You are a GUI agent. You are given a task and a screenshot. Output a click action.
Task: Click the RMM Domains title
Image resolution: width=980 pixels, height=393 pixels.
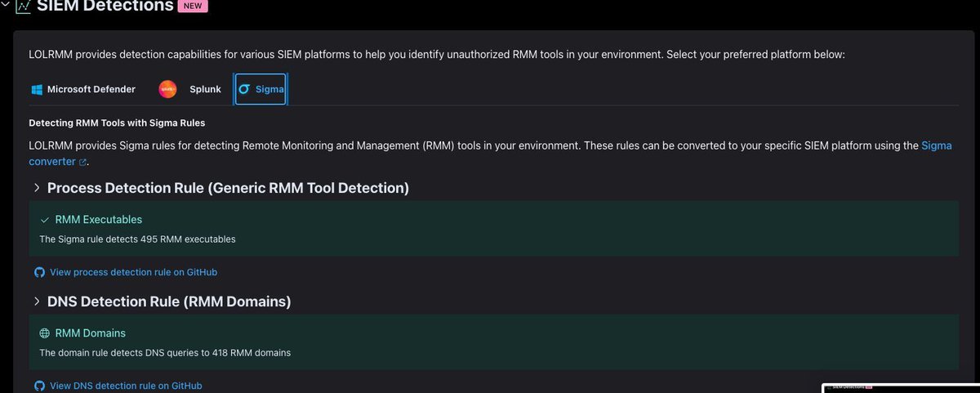[90, 333]
